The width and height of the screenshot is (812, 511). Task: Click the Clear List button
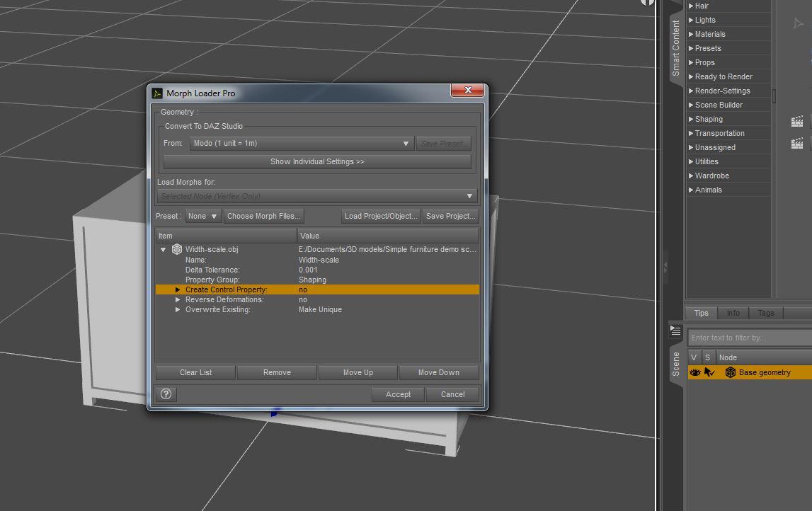(195, 372)
